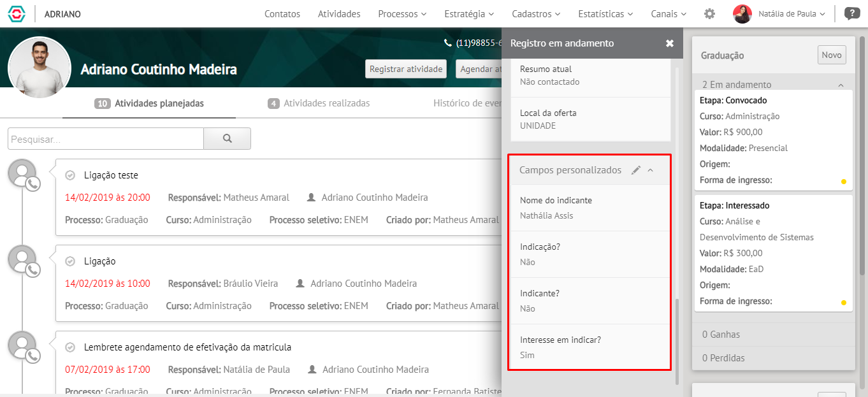Switch to Atividades realizadas tab
Screen dimensions: 868x397
tap(319, 103)
